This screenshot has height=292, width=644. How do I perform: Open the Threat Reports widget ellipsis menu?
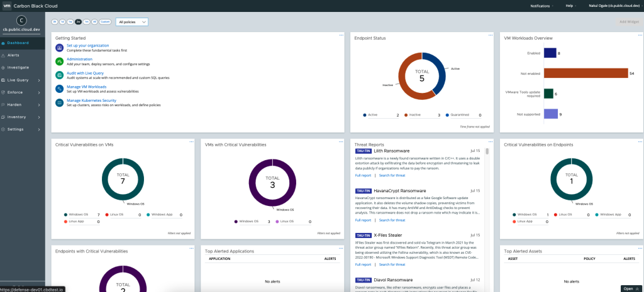[491, 141]
